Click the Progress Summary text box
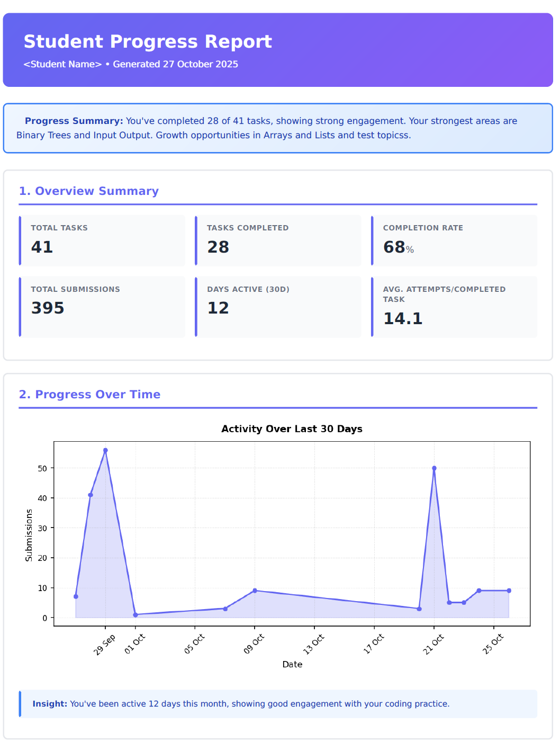 [278, 128]
